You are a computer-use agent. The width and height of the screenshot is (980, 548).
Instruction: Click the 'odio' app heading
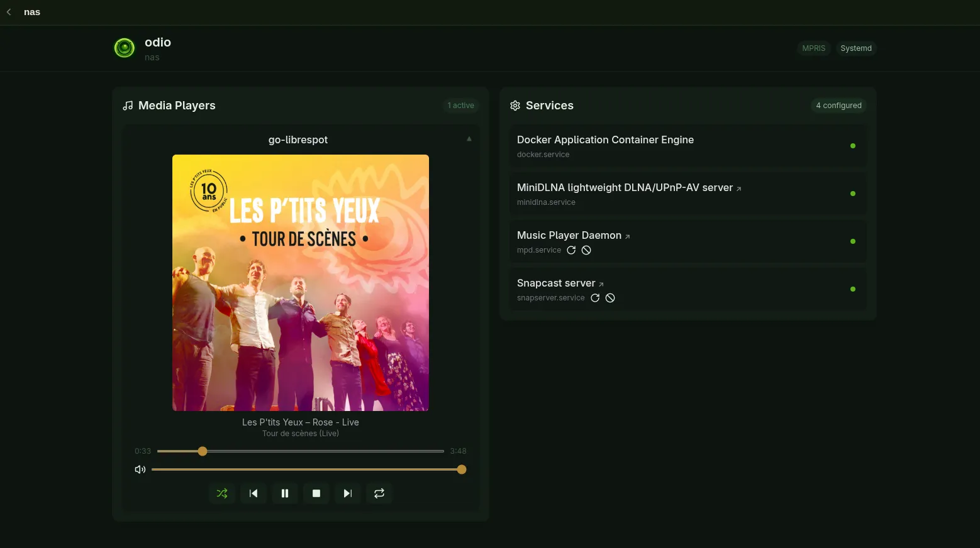[158, 42]
